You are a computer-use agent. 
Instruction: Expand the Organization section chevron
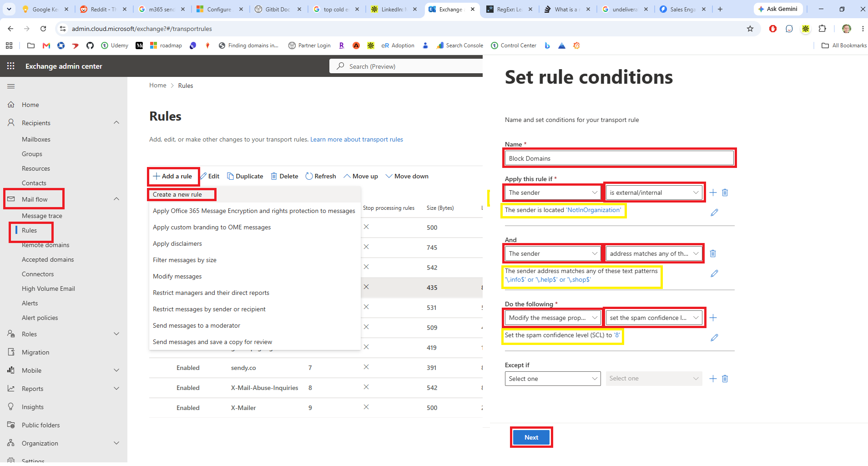click(116, 443)
